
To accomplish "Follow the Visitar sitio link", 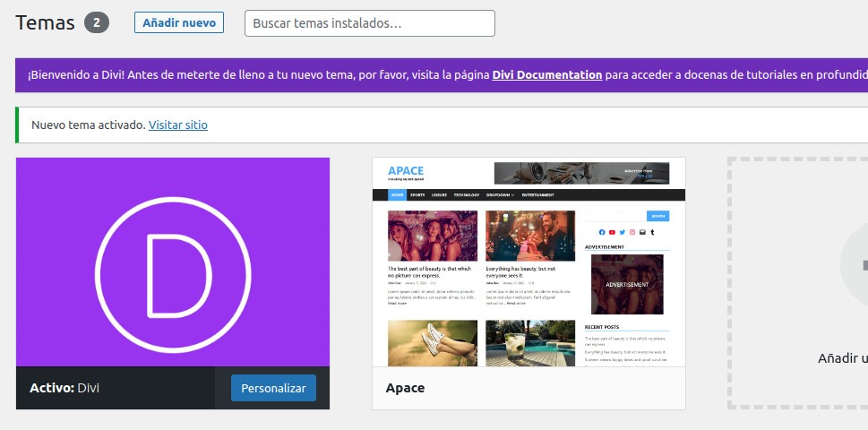I will pyautogui.click(x=178, y=125).
